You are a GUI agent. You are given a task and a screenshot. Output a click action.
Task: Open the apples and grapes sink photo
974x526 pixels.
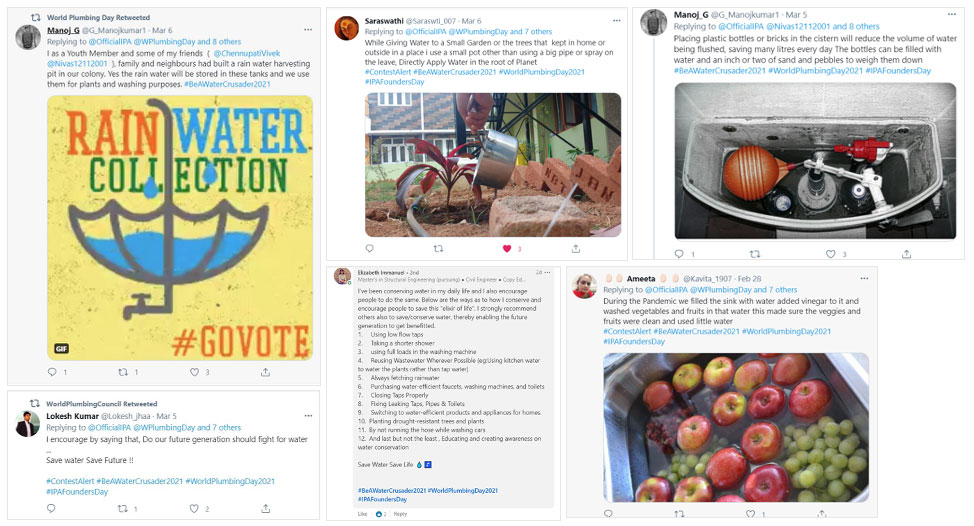pos(736,427)
